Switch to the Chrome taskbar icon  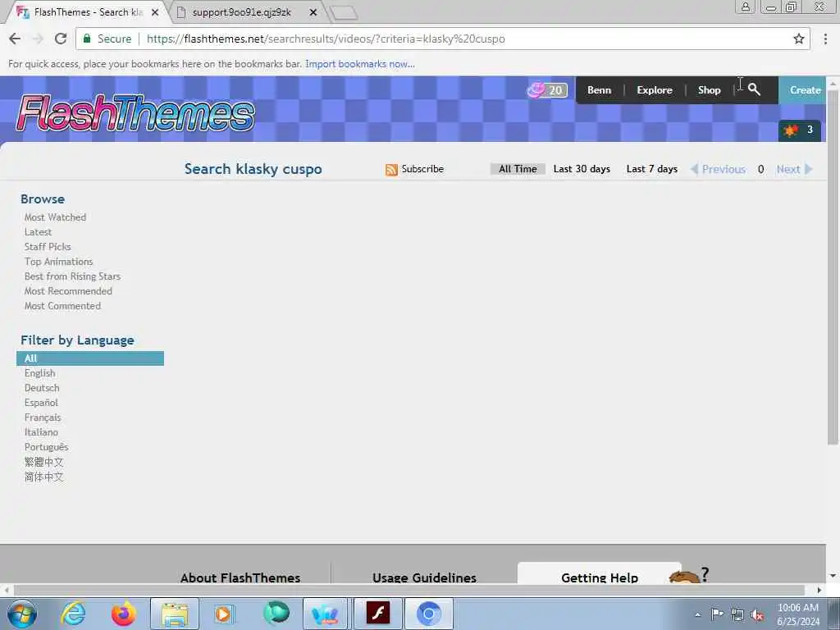428,614
